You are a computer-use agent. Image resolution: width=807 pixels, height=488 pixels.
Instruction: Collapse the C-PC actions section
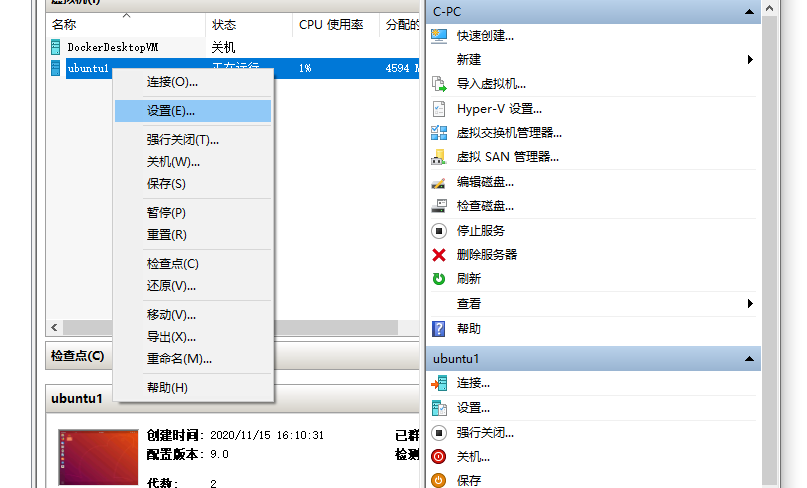pos(749,12)
